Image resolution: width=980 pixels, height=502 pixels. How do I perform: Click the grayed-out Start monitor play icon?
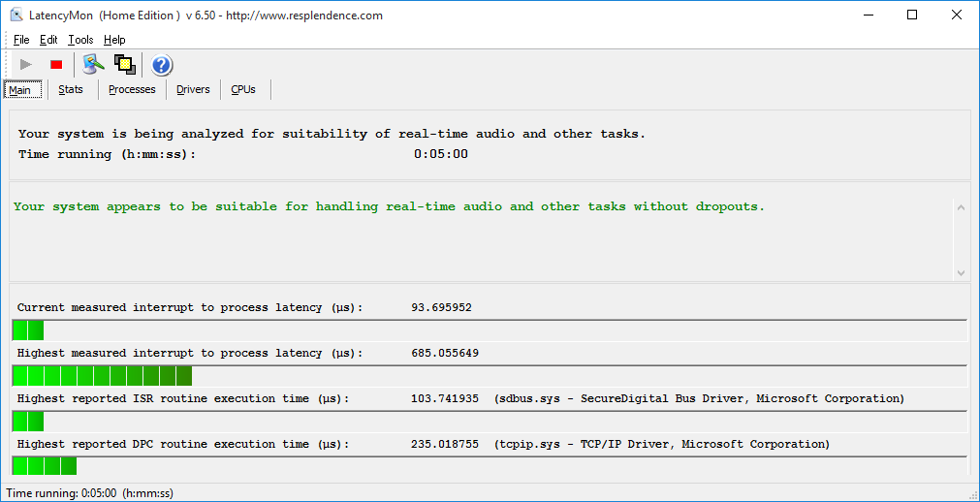[x=26, y=65]
